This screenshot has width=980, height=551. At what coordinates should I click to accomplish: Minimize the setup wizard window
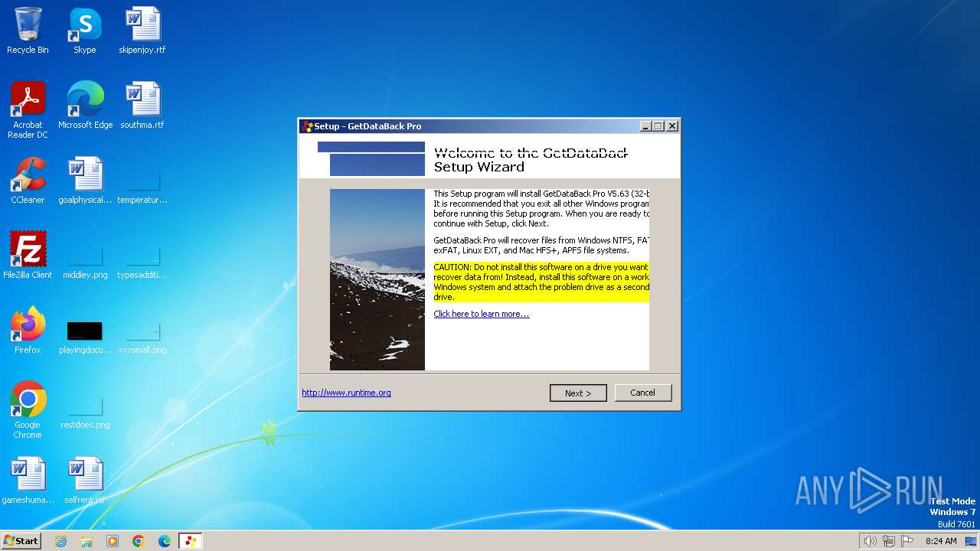[645, 126]
